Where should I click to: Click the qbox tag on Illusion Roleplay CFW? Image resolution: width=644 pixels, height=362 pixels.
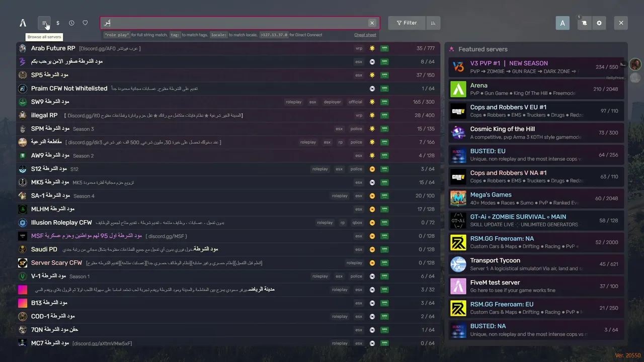pos(357,223)
